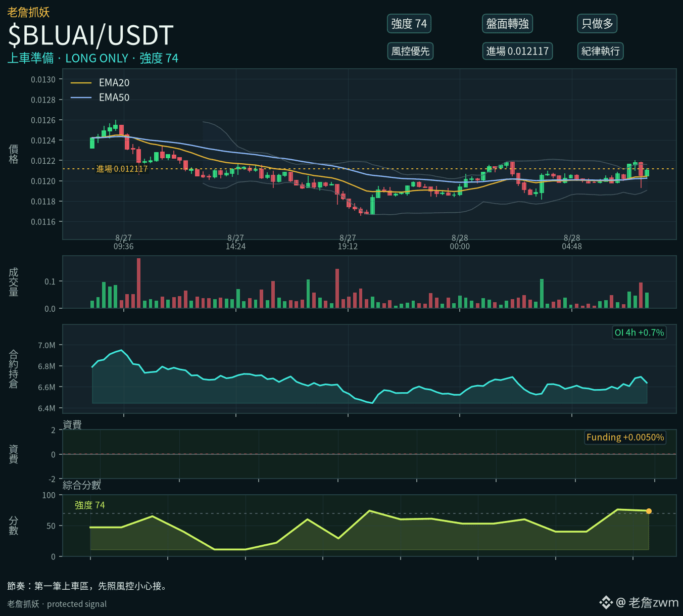The height and width of the screenshot is (616, 683).
Task: Click the 6.4M open interest axis label
Action: pyautogui.click(x=46, y=408)
